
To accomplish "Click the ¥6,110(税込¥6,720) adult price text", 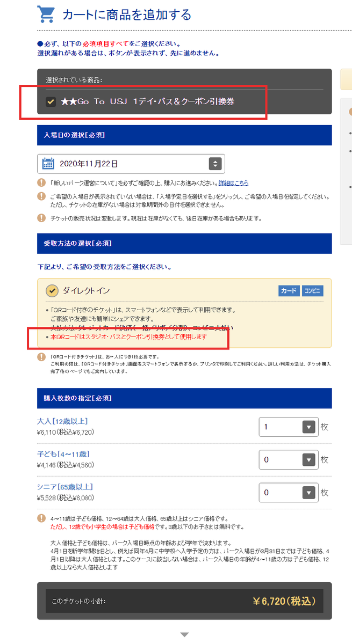I will 66,432.
